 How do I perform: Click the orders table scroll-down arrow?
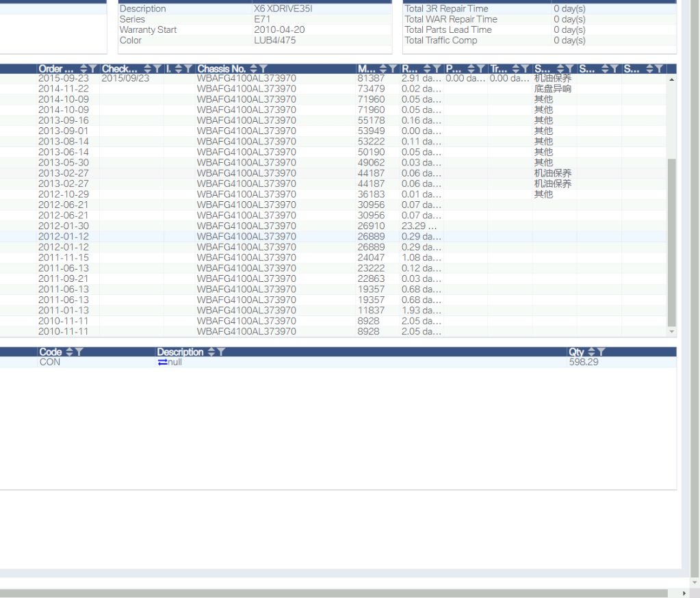coord(671,332)
